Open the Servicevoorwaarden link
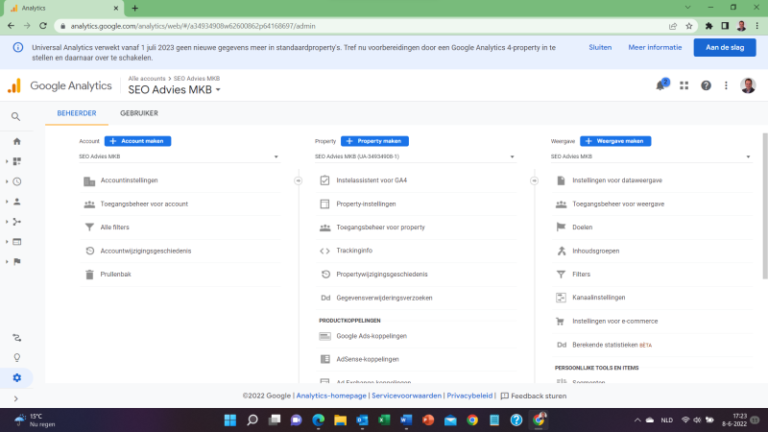 (x=406, y=396)
